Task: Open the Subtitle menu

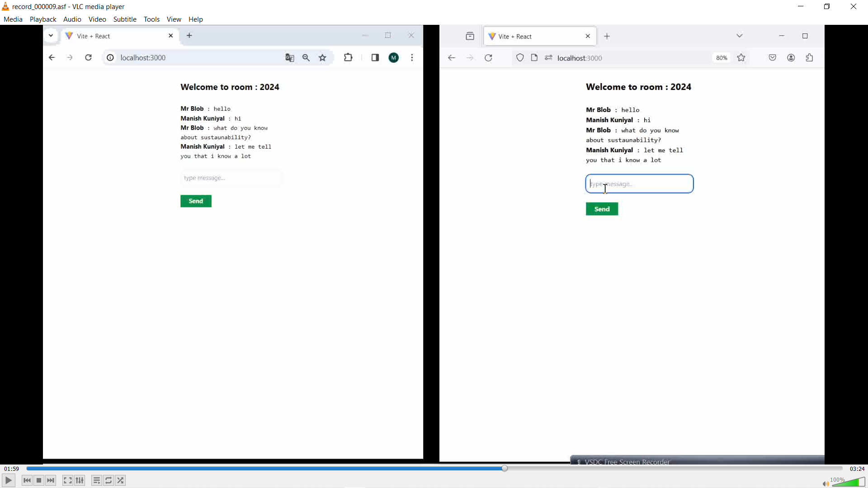Action: click(x=125, y=19)
